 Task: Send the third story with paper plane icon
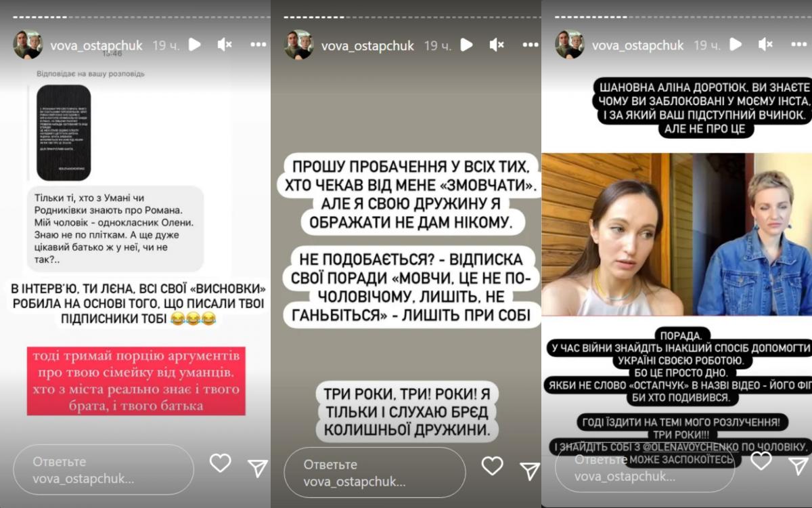click(798, 465)
